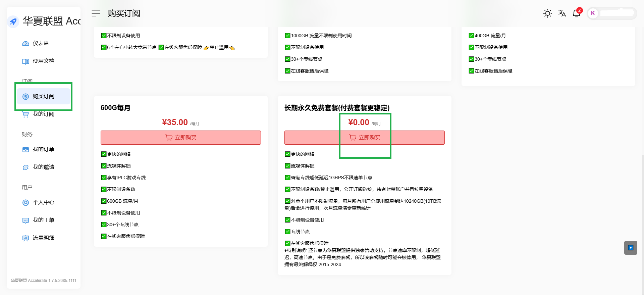Click 个人中心 user icon
This screenshot has width=644, height=295.
pos(25,203)
